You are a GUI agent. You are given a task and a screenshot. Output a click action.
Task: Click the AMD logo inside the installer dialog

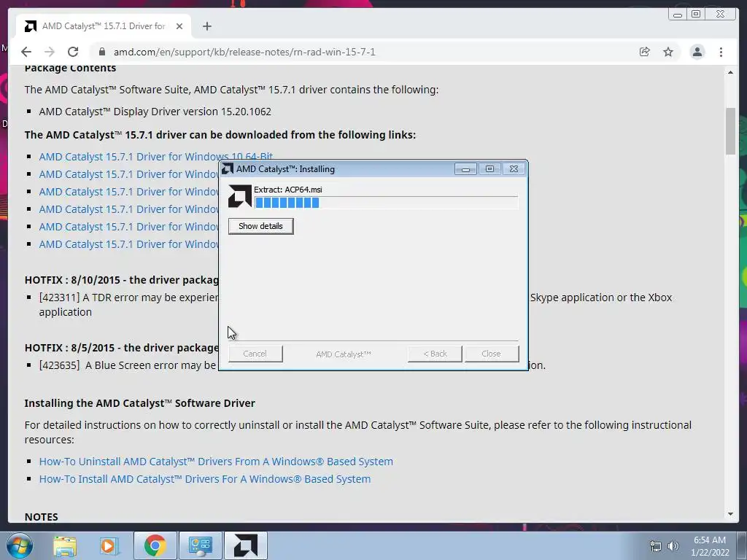pos(239,196)
